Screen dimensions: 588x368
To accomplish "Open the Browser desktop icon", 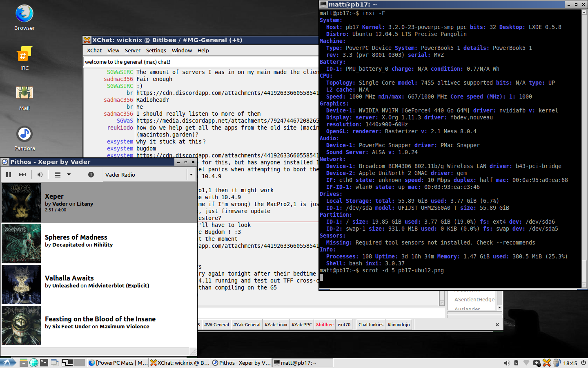I will click(24, 18).
